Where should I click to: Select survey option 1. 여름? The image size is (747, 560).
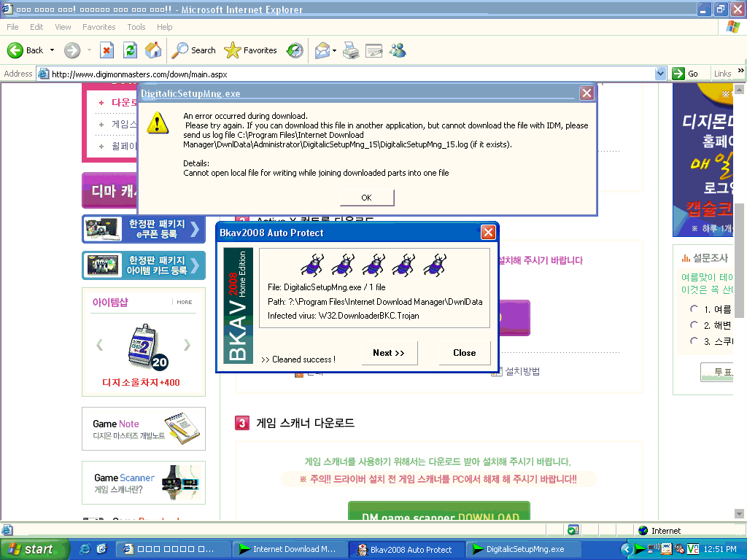click(x=694, y=309)
